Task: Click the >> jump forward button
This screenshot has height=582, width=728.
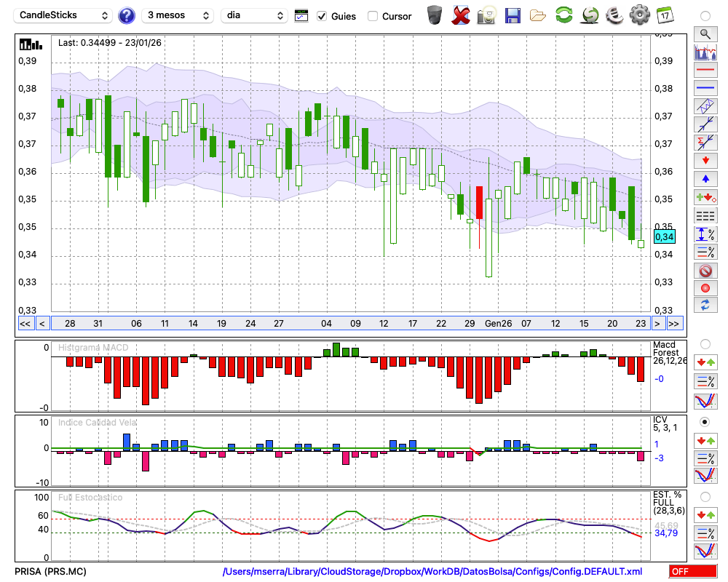Action: pyautogui.click(x=674, y=323)
